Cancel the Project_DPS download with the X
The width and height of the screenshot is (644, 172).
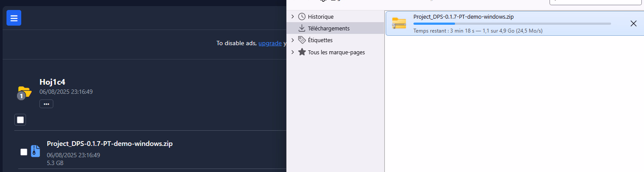pos(633,23)
